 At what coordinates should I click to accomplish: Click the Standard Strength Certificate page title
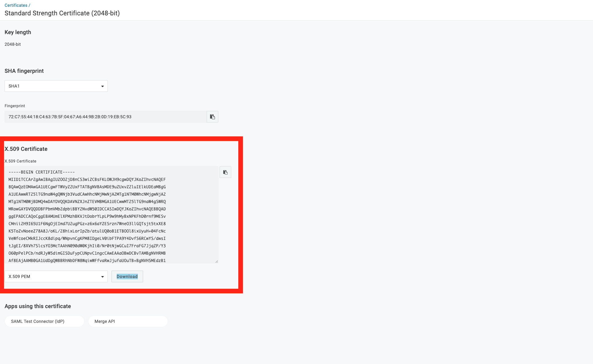pos(62,13)
